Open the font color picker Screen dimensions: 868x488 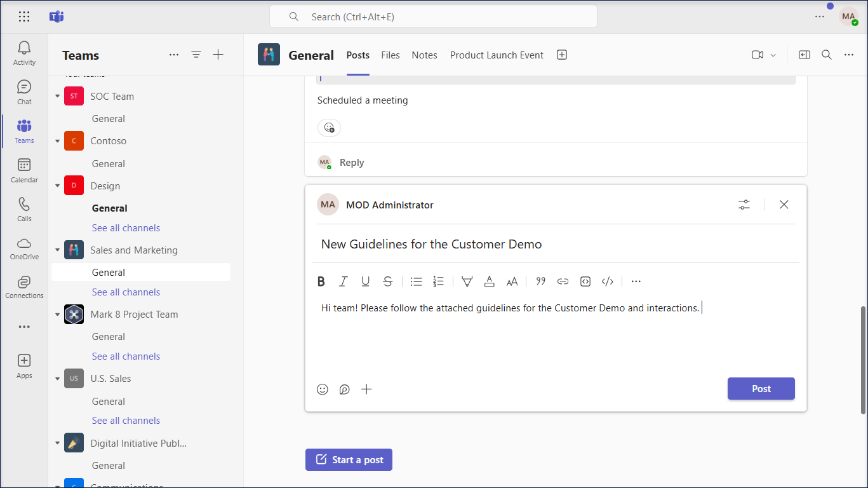point(490,281)
